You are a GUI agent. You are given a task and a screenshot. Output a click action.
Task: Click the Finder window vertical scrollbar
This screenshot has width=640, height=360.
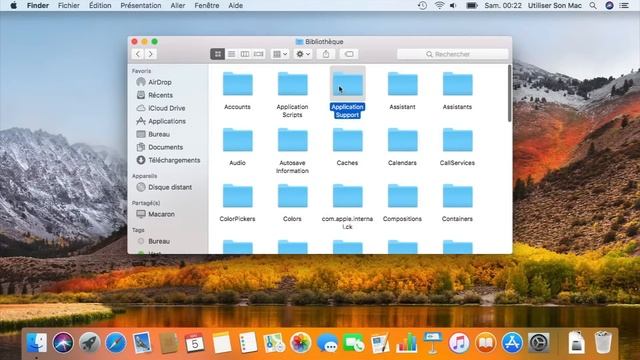point(509,94)
